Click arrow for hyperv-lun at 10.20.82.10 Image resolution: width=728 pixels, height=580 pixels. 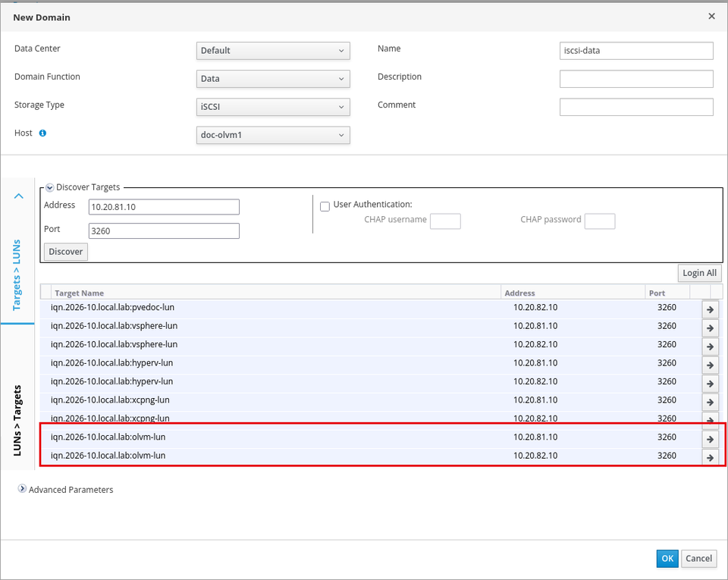(x=710, y=384)
